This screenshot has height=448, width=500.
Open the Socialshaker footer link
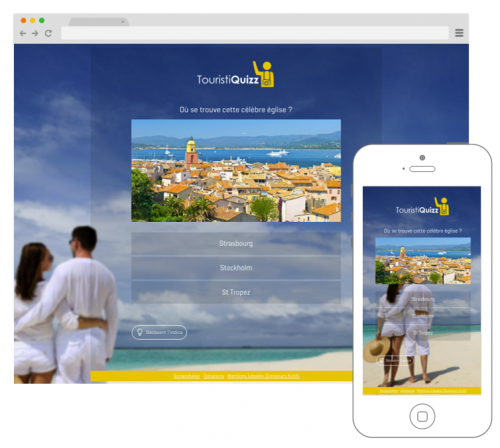pos(187,376)
